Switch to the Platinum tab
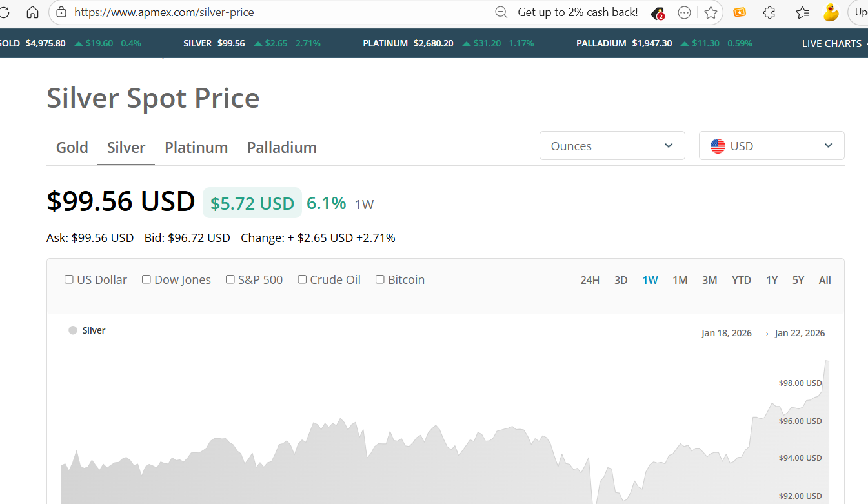 196,148
